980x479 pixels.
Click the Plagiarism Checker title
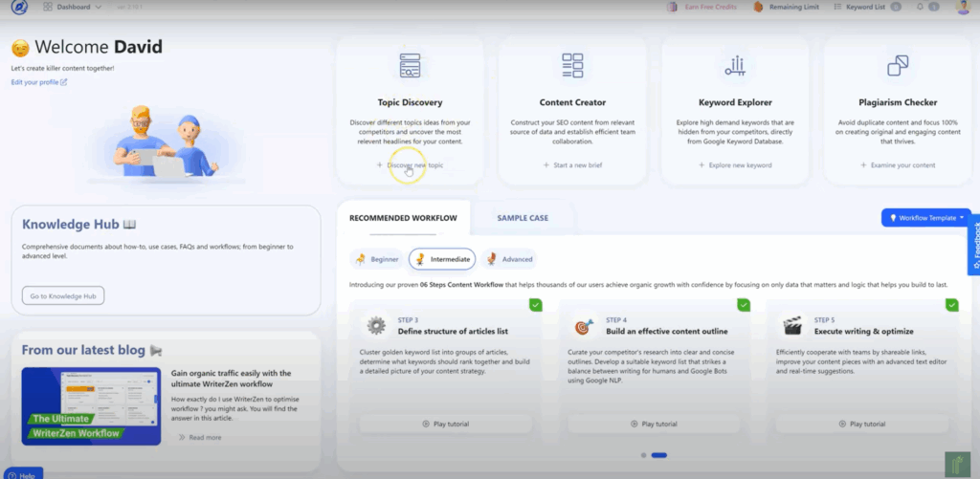pos(898,102)
